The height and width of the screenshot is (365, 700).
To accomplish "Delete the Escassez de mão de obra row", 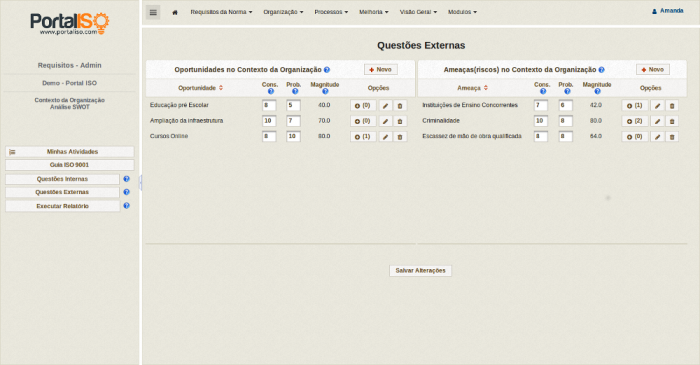I will pyautogui.click(x=672, y=137).
